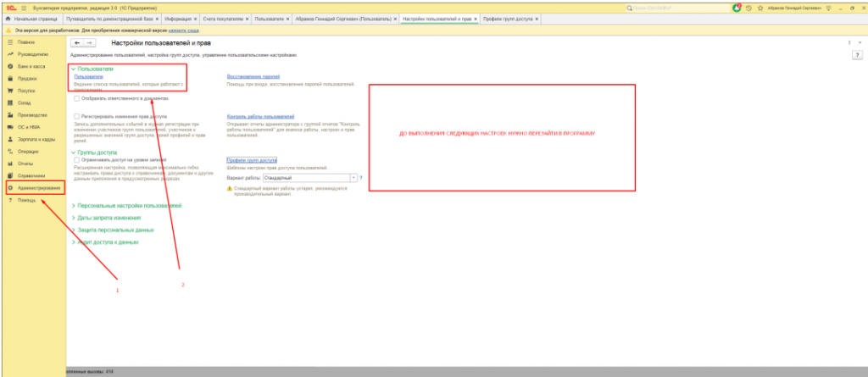The height and width of the screenshot is (377, 868).
Task: Switch to Начальная страница tab
Action: (32, 19)
